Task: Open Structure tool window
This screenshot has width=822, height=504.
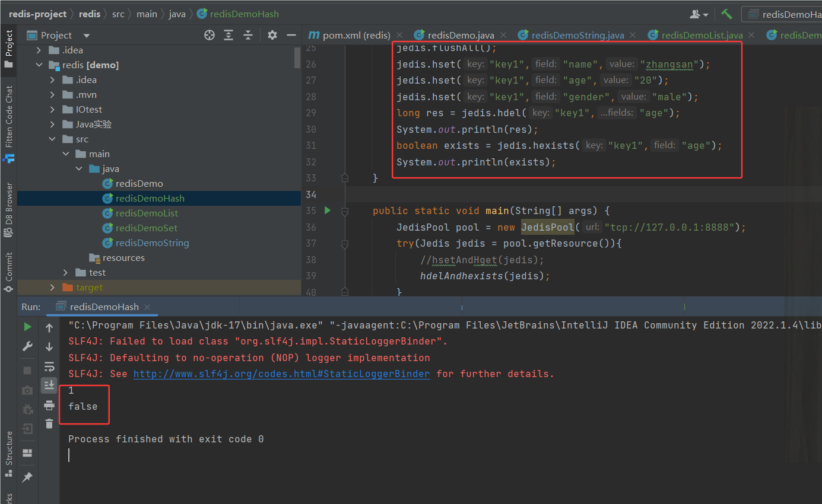Action: (x=9, y=454)
